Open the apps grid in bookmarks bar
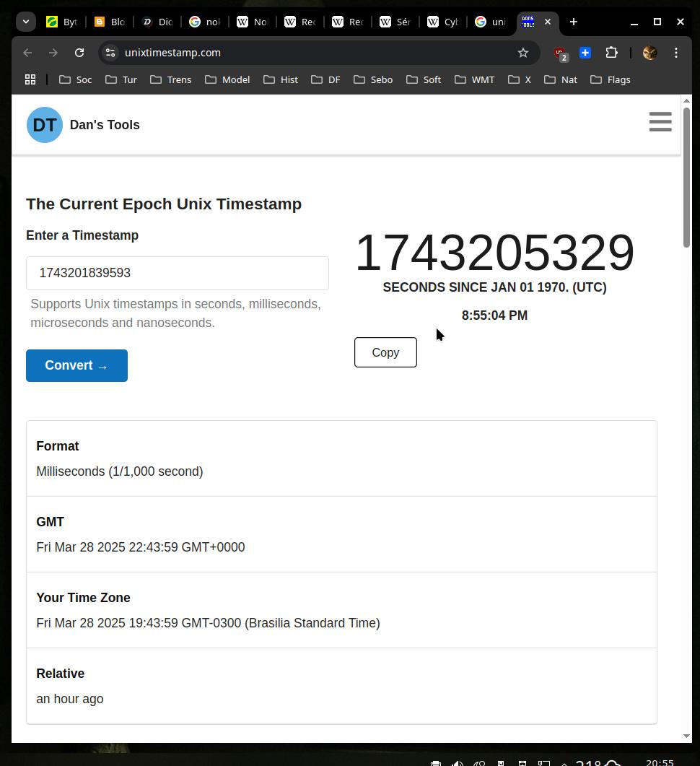This screenshot has height=766, width=700. click(x=30, y=79)
